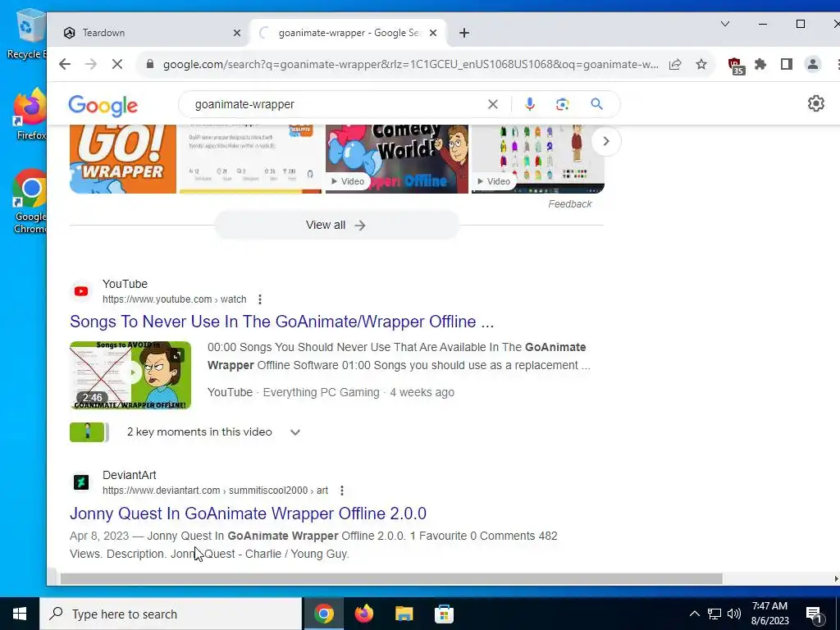Show hidden system tray icons
Screen dimensions: 840x630
pos(694,614)
